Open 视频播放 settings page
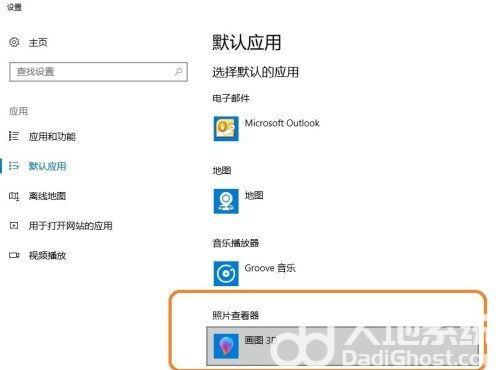The width and height of the screenshot is (500, 370). (47, 256)
